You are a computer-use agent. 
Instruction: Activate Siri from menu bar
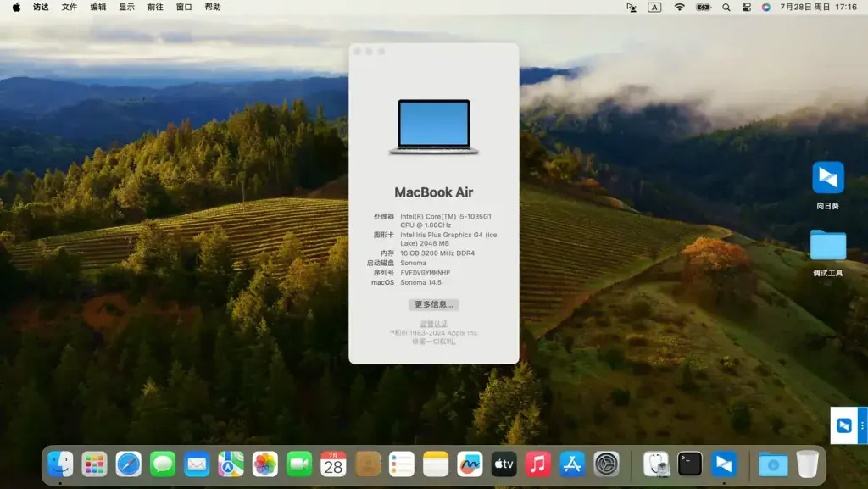tap(766, 7)
